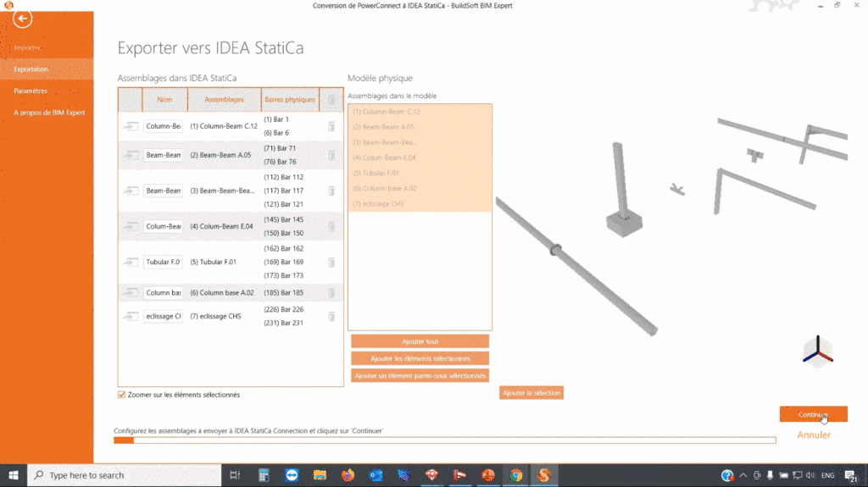Select (7) eclissage CHS in model list
This screenshot has height=487, width=868.
420,203
